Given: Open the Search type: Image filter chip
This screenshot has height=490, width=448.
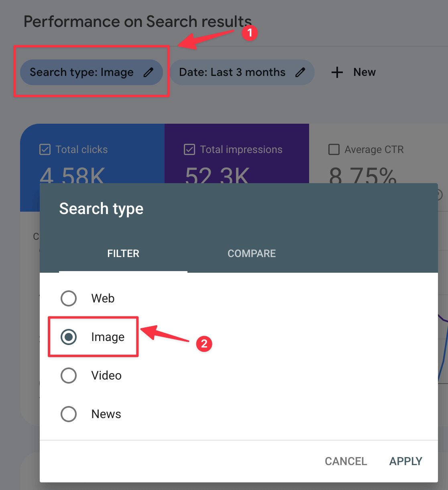Looking at the screenshot, I should 82,72.
